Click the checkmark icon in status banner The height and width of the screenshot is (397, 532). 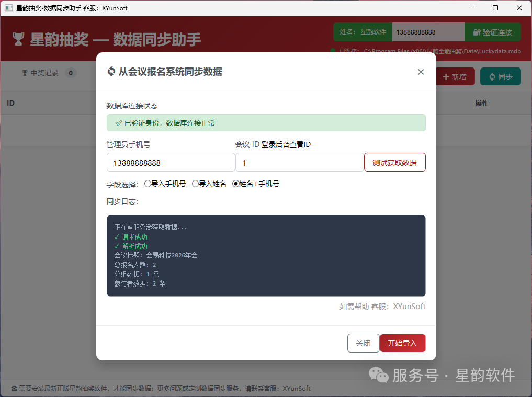pyautogui.click(x=118, y=123)
